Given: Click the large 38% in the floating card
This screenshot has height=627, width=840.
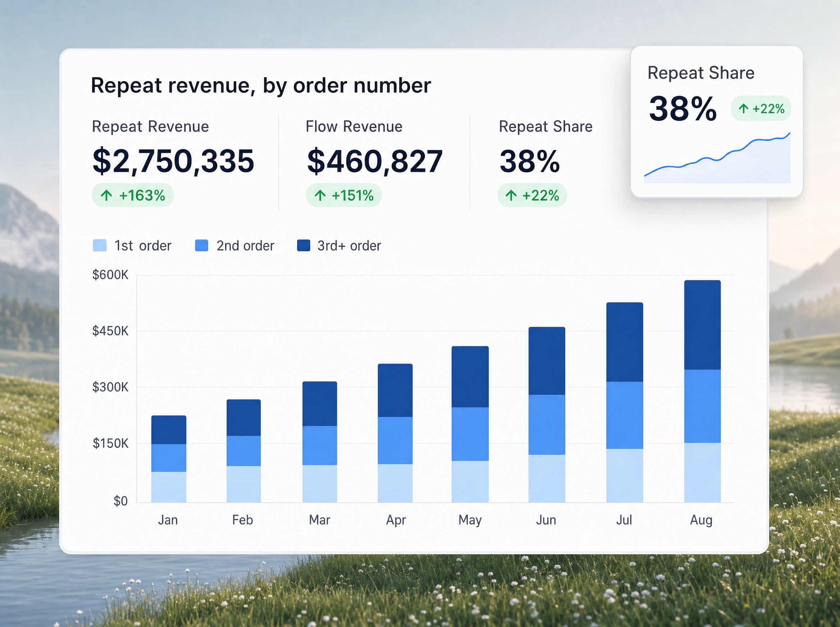Looking at the screenshot, I should (683, 109).
